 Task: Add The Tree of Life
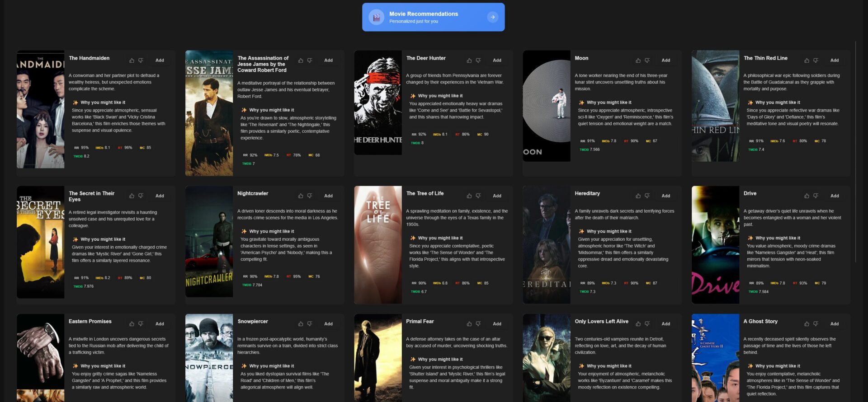[x=497, y=196]
